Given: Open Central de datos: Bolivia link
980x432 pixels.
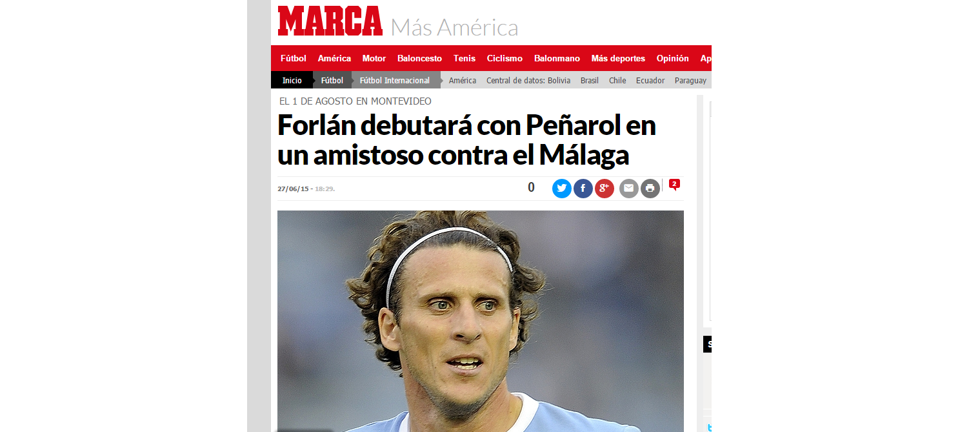Looking at the screenshot, I should click(x=528, y=81).
